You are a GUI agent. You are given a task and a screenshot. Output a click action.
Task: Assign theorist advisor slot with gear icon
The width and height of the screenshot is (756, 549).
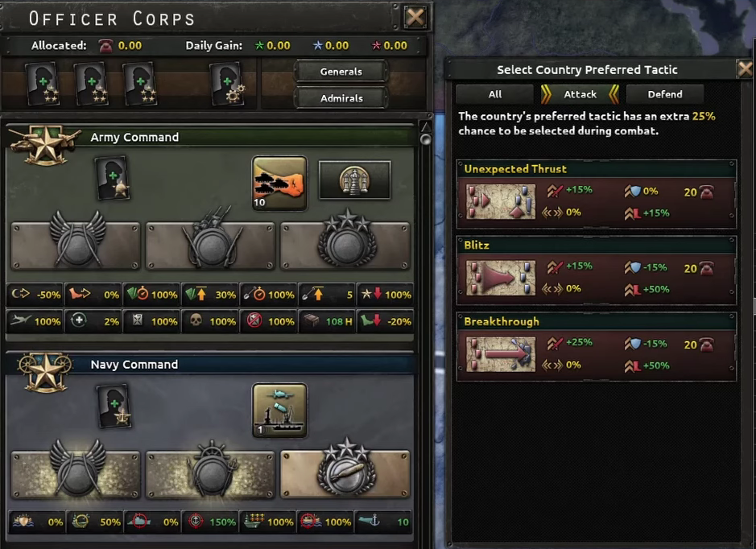[227, 84]
